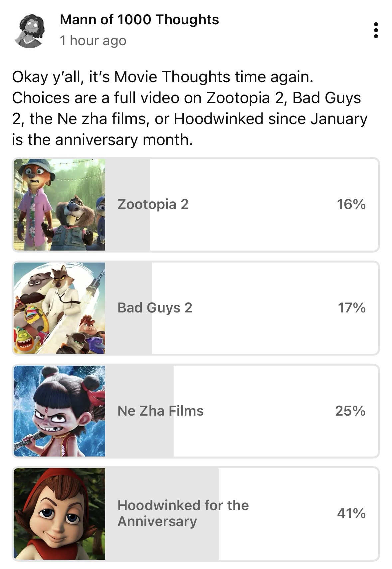This screenshot has width=392, height=569.
Task: Vote for the Bad Guys 2 option label
Action: [x=155, y=307]
